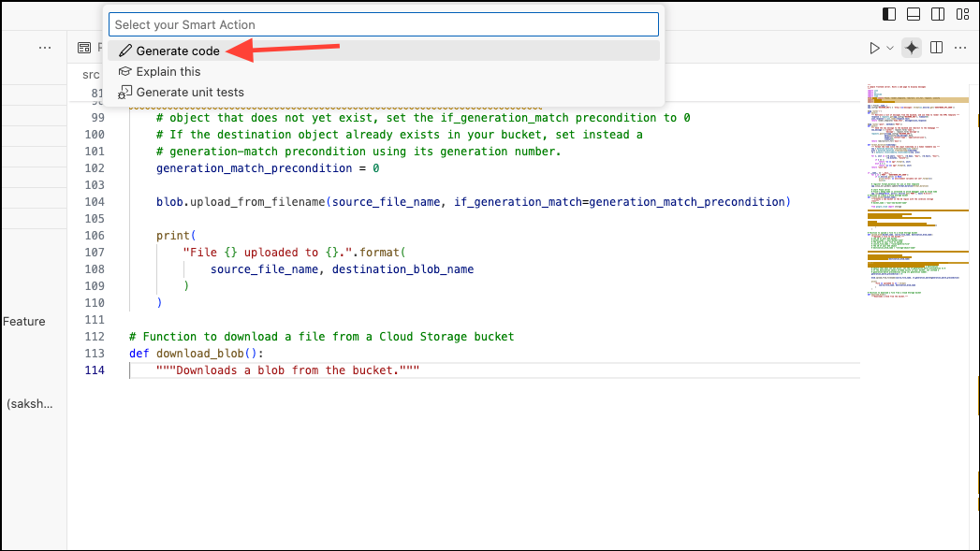The image size is (980, 551).
Task: Click the graduation cap icon beside Explain this
Action: pos(125,71)
